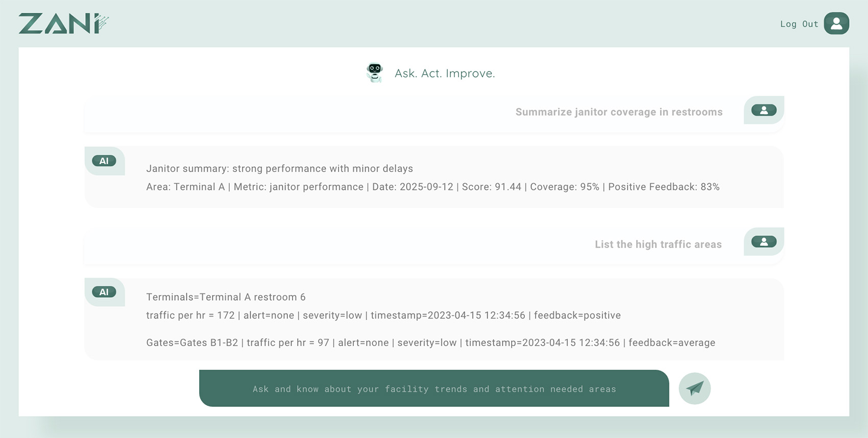Click user avatar beside janitor coverage question
Screen dimensions: 868x438
point(763,110)
